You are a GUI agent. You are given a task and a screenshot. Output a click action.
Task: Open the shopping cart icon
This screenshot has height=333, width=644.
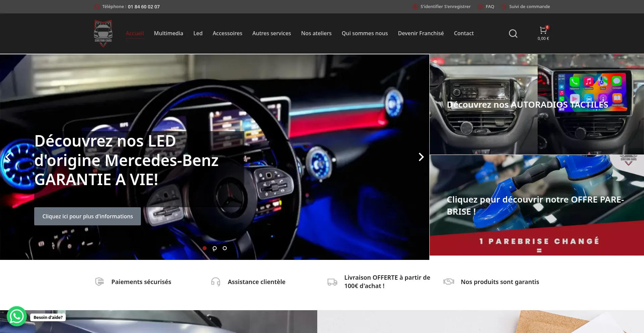(543, 31)
